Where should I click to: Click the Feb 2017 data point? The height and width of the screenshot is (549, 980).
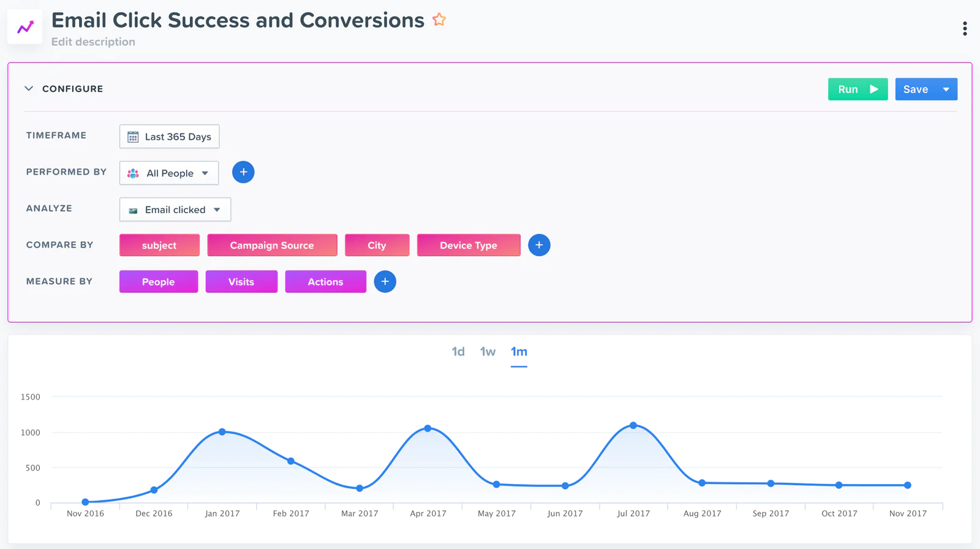[291, 461]
